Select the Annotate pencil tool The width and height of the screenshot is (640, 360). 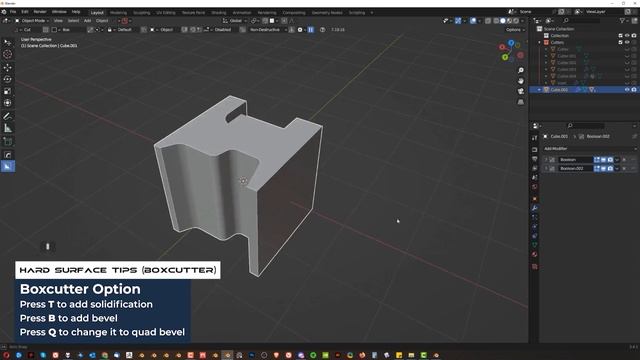coord(7,116)
